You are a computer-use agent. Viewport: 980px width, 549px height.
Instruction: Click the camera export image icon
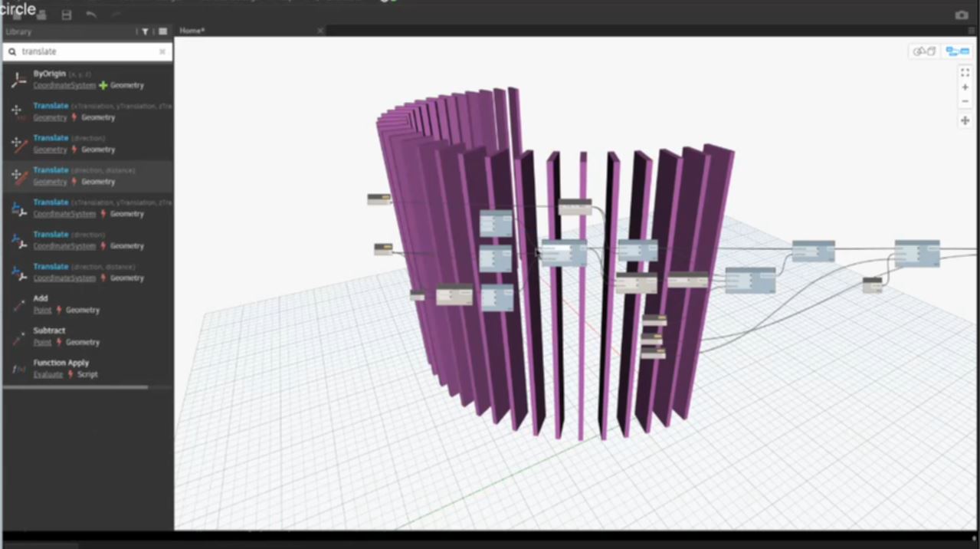(x=962, y=15)
